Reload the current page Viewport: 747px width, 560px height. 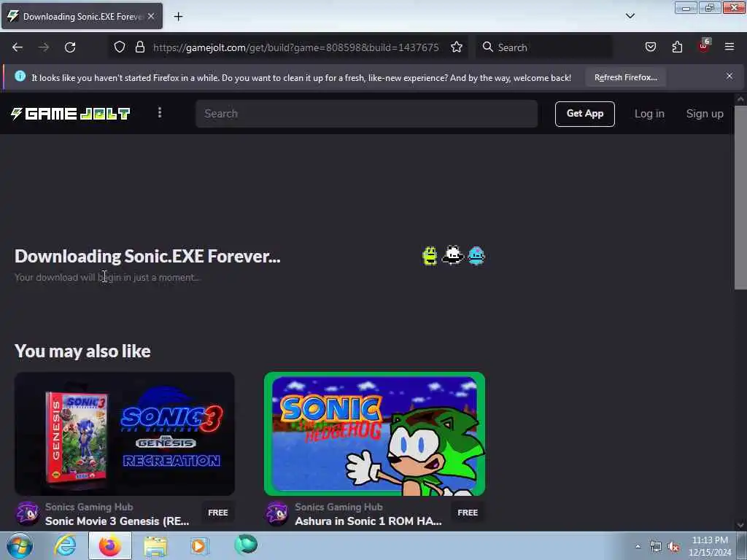70,47
